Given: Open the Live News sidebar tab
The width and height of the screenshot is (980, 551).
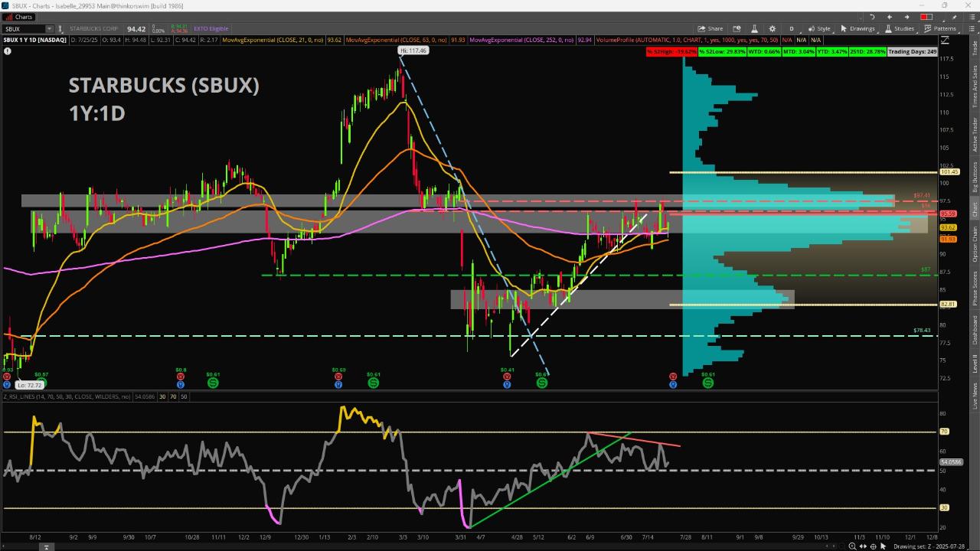Looking at the screenshot, I should [975, 396].
